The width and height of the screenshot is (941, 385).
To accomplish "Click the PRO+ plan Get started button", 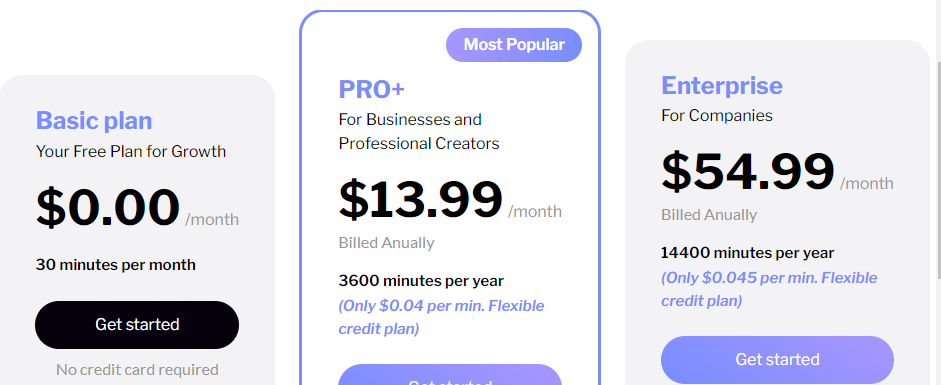I will point(449,375).
